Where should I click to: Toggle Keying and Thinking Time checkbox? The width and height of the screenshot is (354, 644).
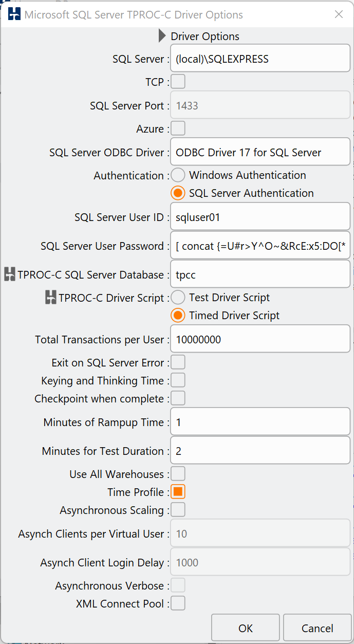(x=178, y=380)
